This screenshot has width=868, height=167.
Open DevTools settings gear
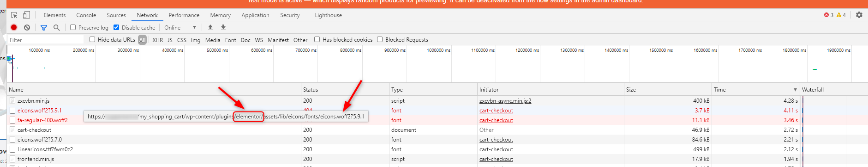[x=859, y=15]
